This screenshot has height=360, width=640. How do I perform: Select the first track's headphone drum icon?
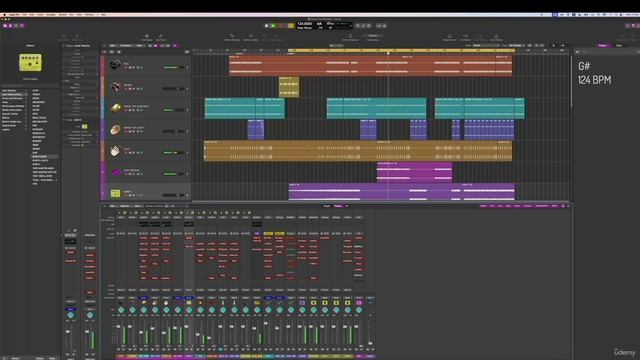tap(116, 65)
